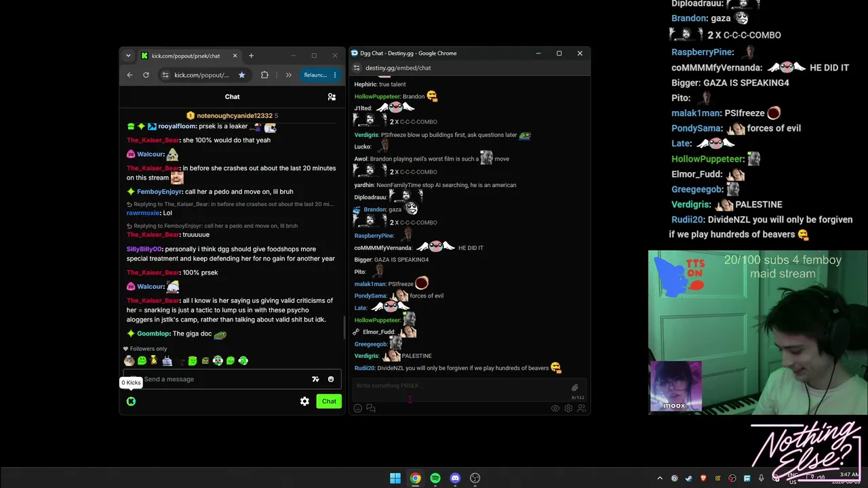The height and width of the screenshot is (488, 868).
Task: Open Google Chrome from the taskbar
Action: coord(415,479)
